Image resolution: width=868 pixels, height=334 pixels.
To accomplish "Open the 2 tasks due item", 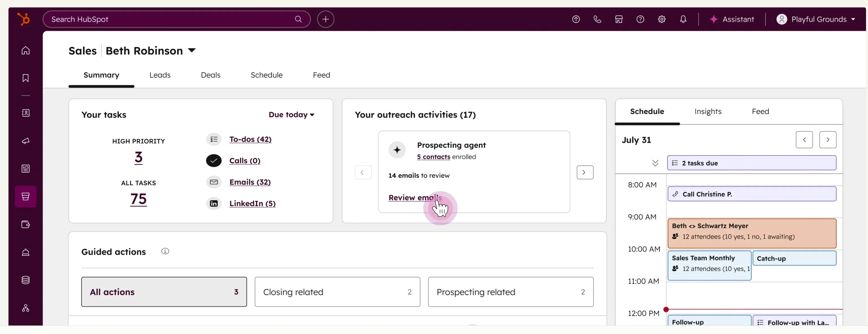I will (x=751, y=163).
